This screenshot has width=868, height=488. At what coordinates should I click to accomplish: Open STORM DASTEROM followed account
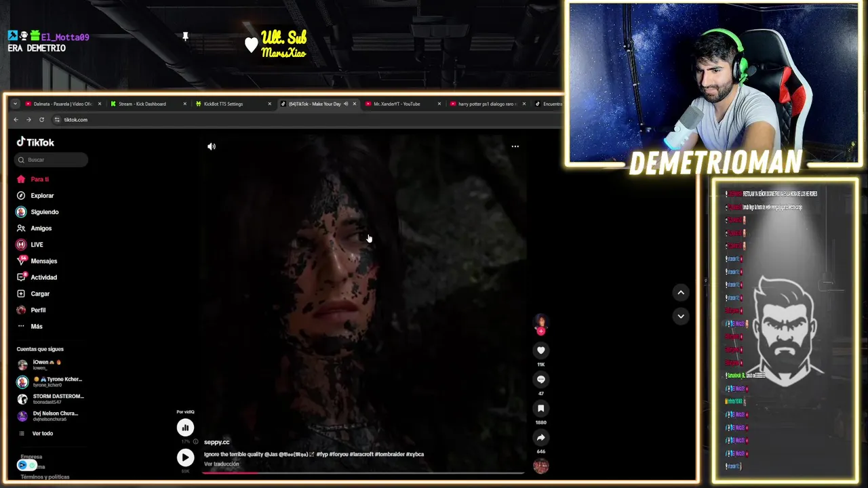point(51,399)
